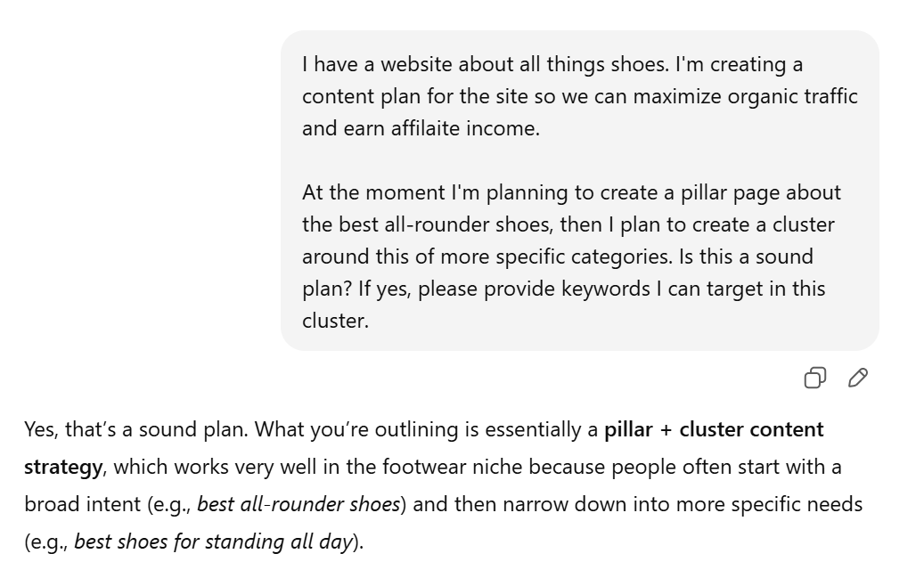Copy the user message with copy icon
924x570 pixels.
coord(814,379)
